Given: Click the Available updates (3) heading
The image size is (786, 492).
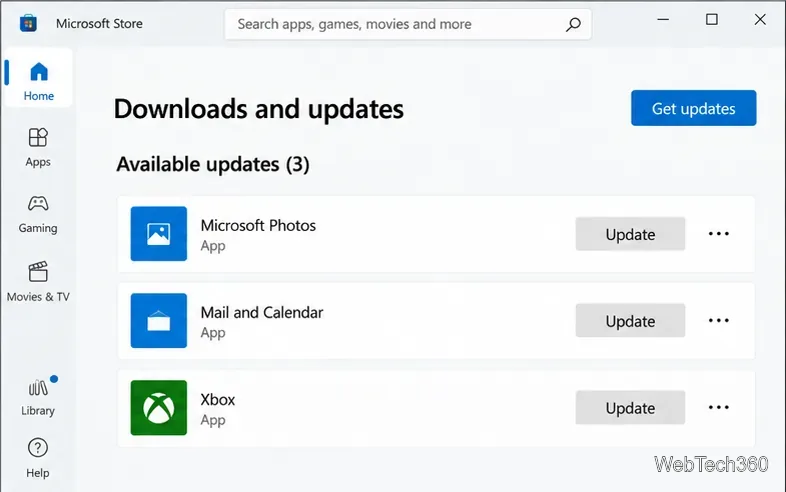Looking at the screenshot, I should tap(213, 165).
